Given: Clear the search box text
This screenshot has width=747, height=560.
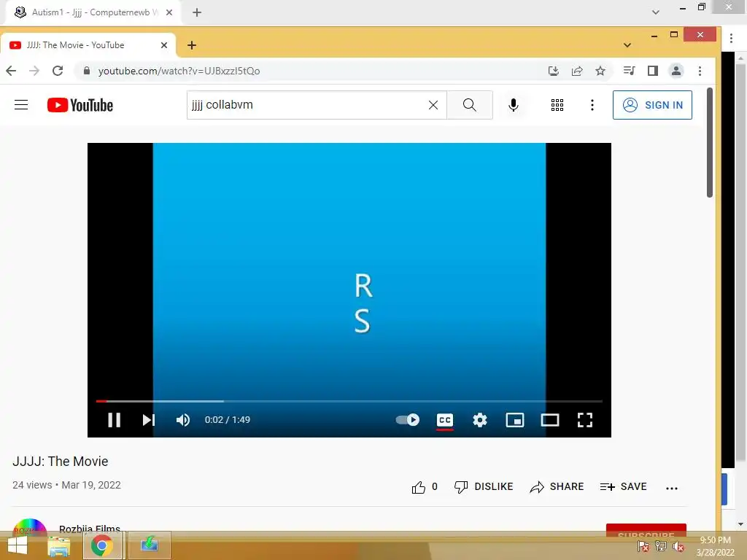Looking at the screenshot, I should (433, 105).
